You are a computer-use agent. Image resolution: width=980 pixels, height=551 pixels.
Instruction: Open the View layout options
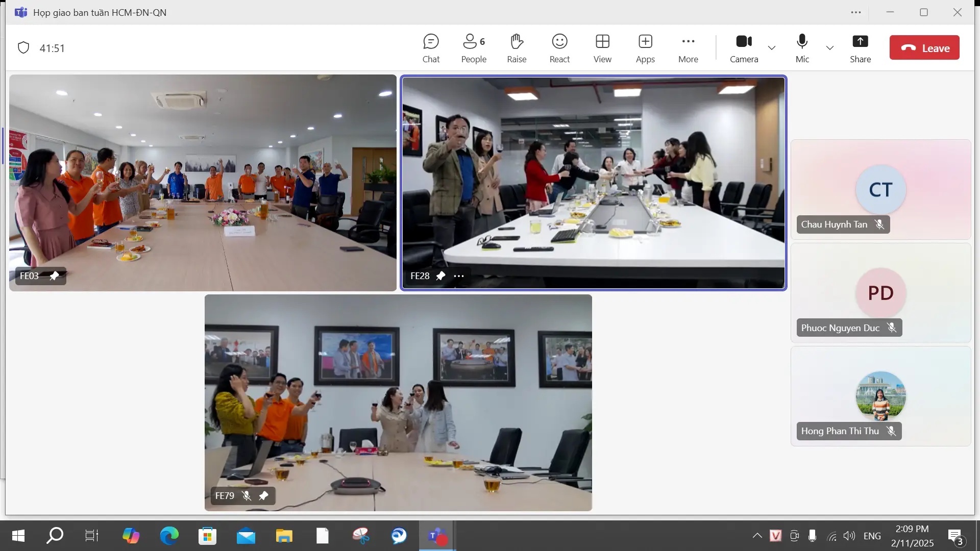[602, 48]
